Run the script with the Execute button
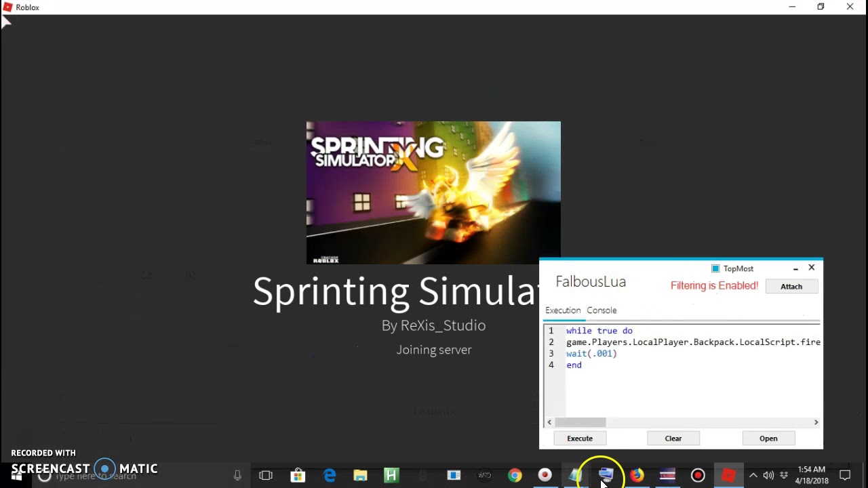This screenshot has height=488, width=868. tap(580, 439)
